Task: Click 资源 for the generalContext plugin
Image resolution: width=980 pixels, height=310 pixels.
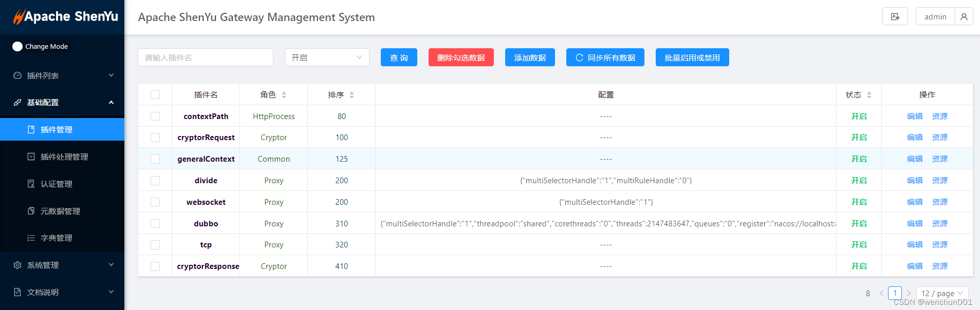Action: point(939,159)
